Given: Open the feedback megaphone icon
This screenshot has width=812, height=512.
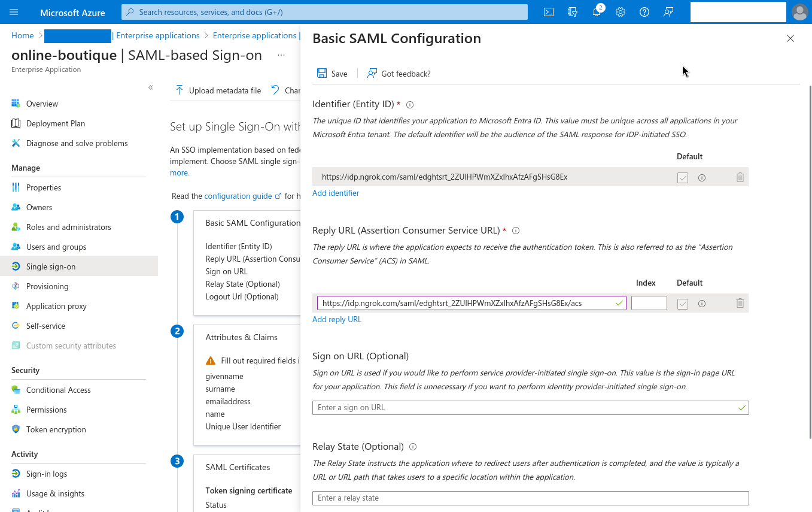Looking at the screenshot, I should [668, 11].
